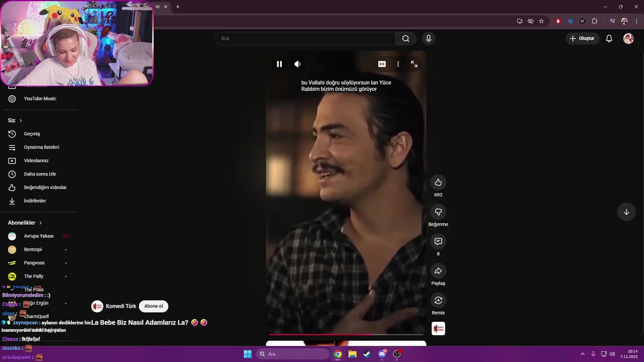Screen dimensions: 644x362
Task: Close the current browser tab
Action: tap(166, 7)
